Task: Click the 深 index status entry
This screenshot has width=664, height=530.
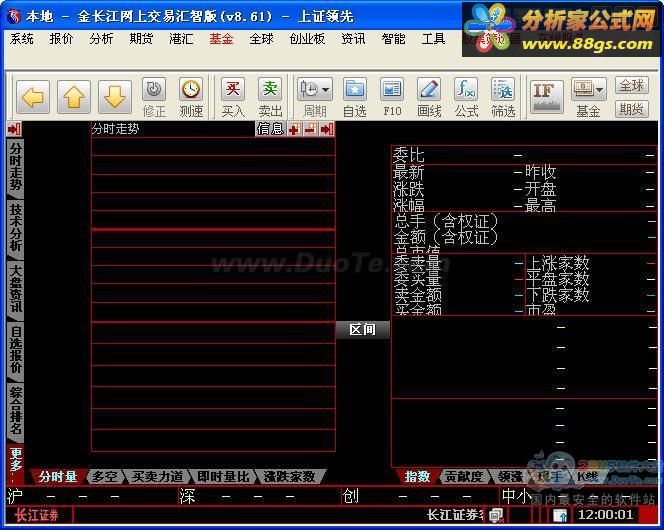Action: tap(260, 496)
